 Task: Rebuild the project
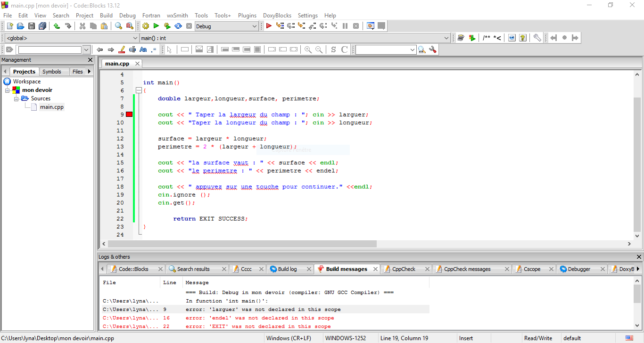[x=178, y=26]
